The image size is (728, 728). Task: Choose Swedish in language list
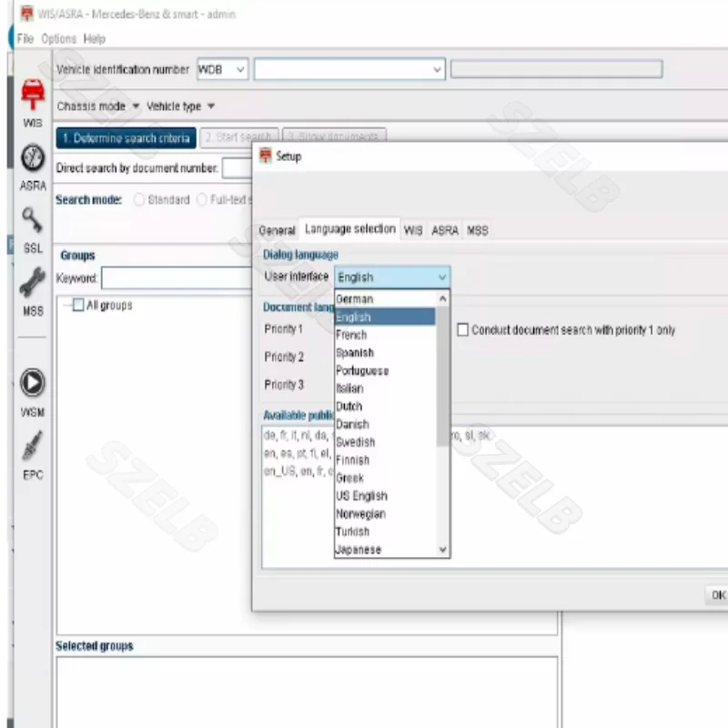click(x=385, y=442)
